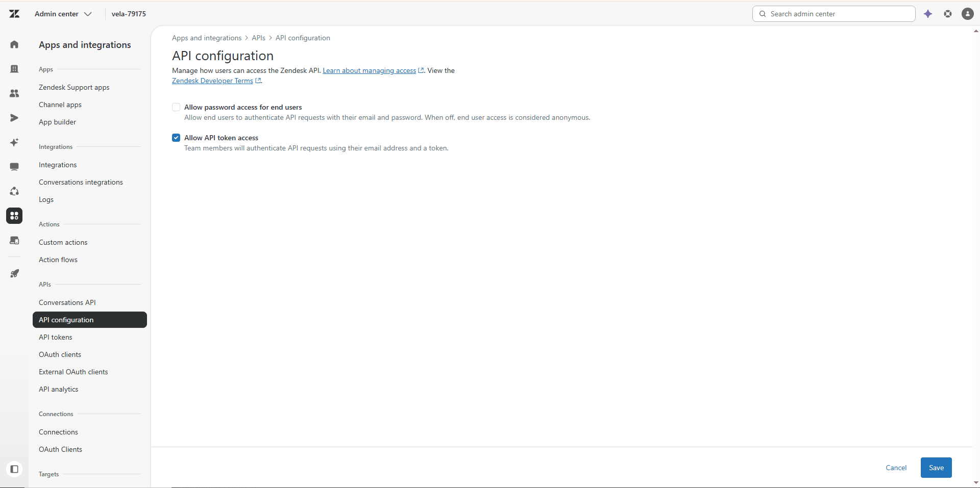Screen dimensions: 980x488
Task: Open API analytics
Action: click(x=59, y=389)
